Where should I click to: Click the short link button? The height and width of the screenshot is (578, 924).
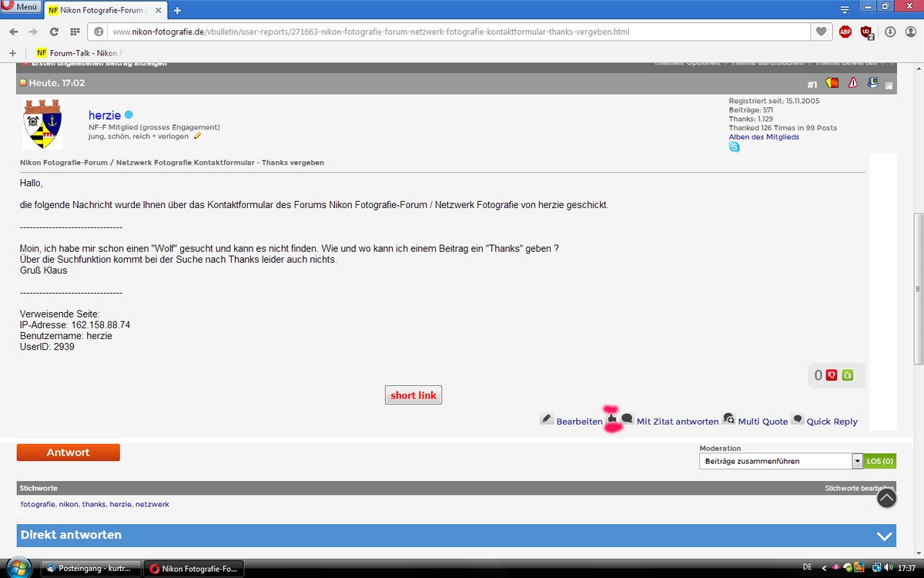click(x=413, y=395)
